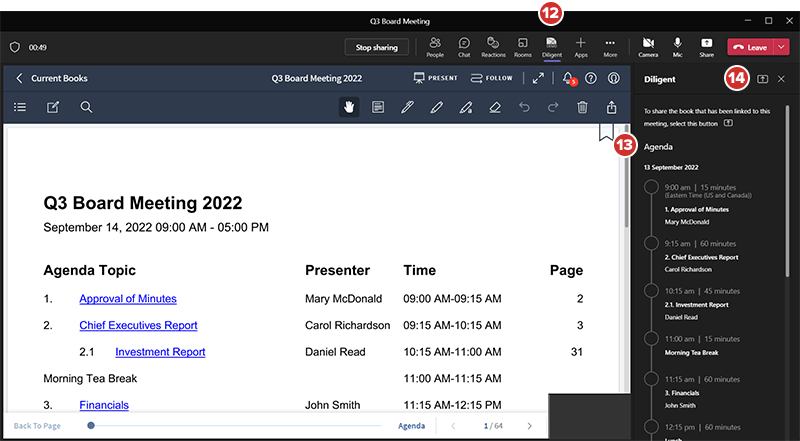Toggle the Camera on or off
Screen dimensions: 800x441
pyautogui.click(x=648, y=46)
